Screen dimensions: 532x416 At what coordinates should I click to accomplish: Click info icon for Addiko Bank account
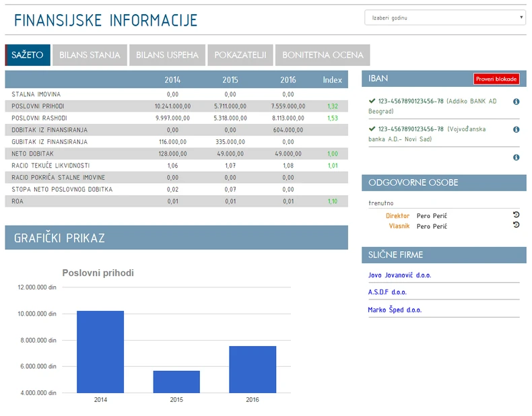tap(517, 102)
